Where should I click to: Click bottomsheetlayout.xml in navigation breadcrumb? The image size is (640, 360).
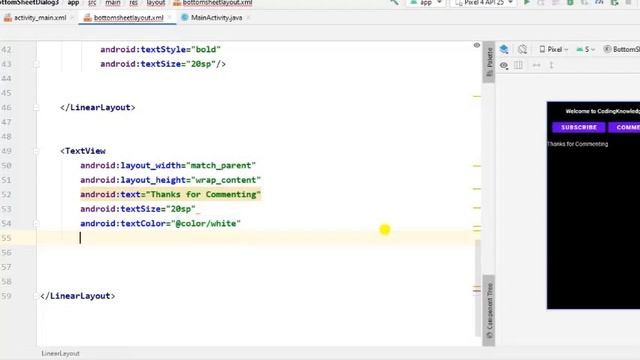213,2
